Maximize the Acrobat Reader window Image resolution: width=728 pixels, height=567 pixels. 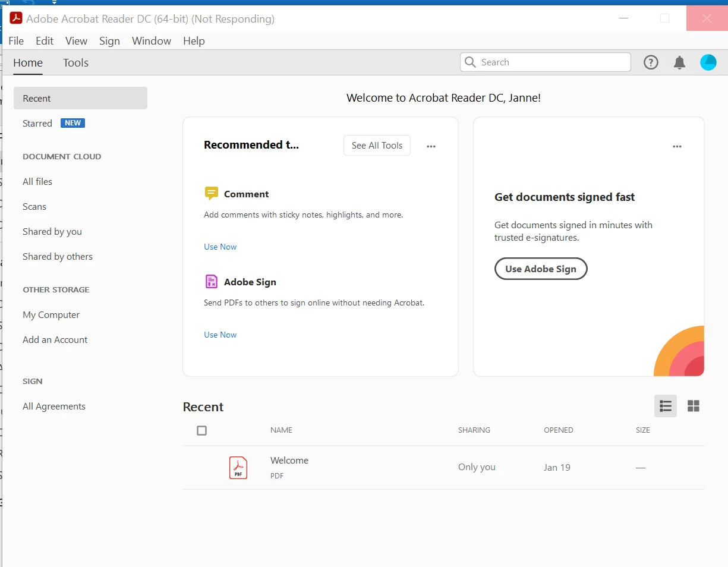[x=665, y=18]
